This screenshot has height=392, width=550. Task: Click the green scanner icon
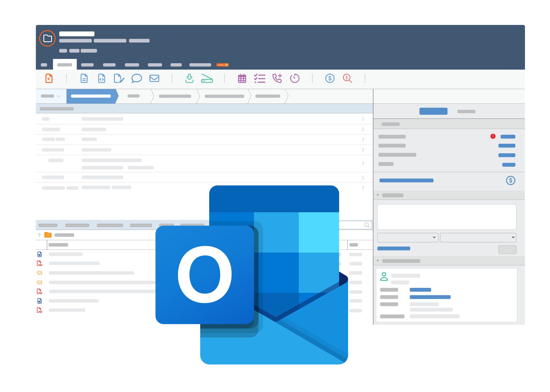(x=207, y=78)
